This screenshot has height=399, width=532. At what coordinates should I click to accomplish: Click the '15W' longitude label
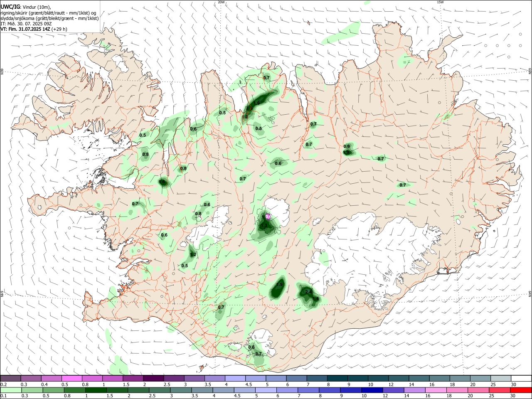tap(440, 2)
